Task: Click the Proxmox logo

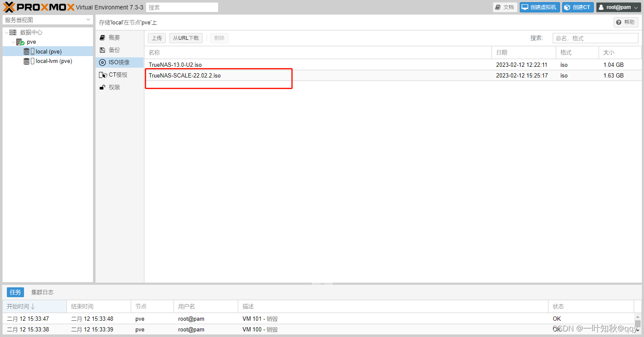Action: (39, 7)
